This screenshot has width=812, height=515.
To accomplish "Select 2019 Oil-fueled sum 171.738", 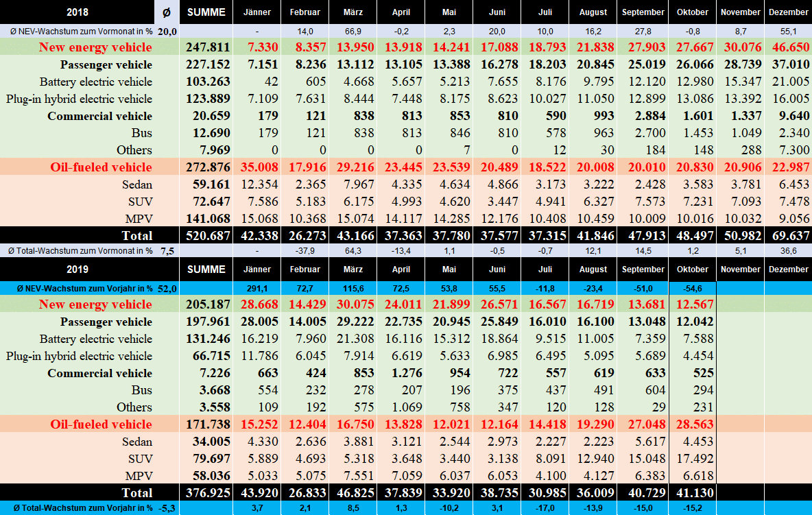I will (208, 424).
